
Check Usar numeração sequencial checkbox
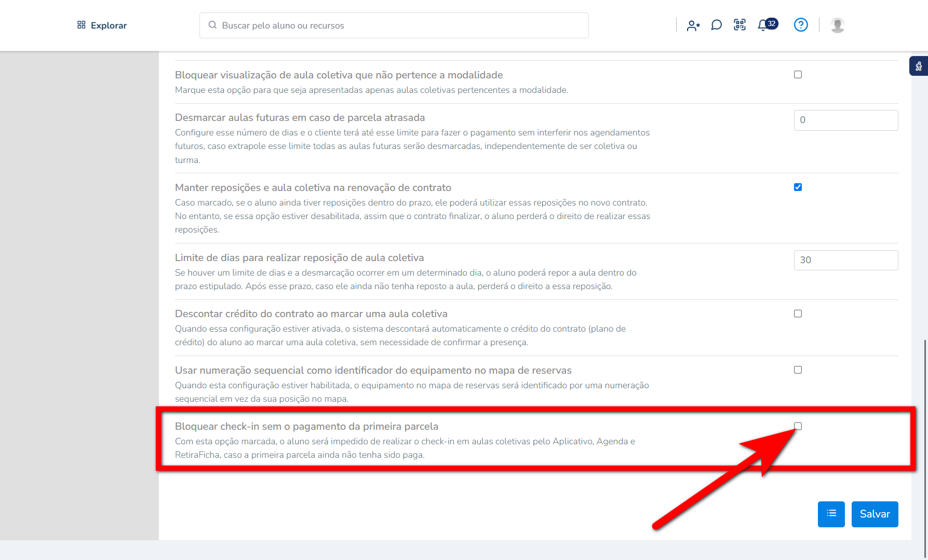[x=798, y=370]
